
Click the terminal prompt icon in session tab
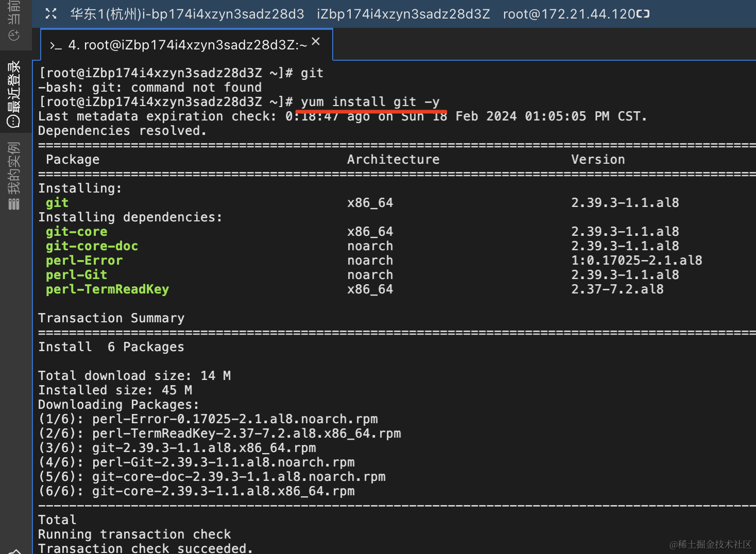tap(56, 46)
